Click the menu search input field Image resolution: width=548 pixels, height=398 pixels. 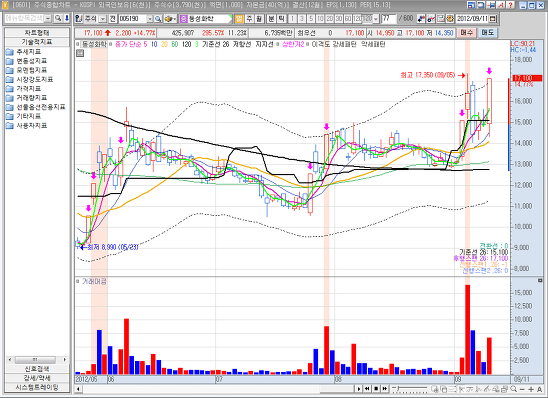[x=24, y=19]
